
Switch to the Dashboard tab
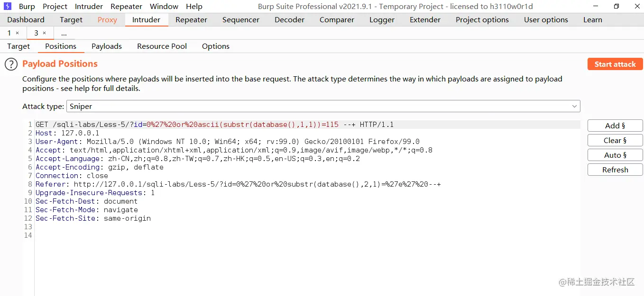[26, 20]
